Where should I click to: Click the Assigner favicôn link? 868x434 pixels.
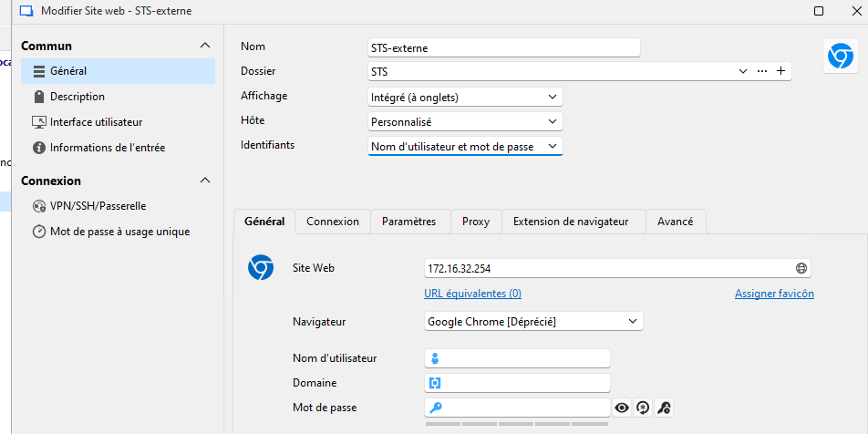(774, 294)
